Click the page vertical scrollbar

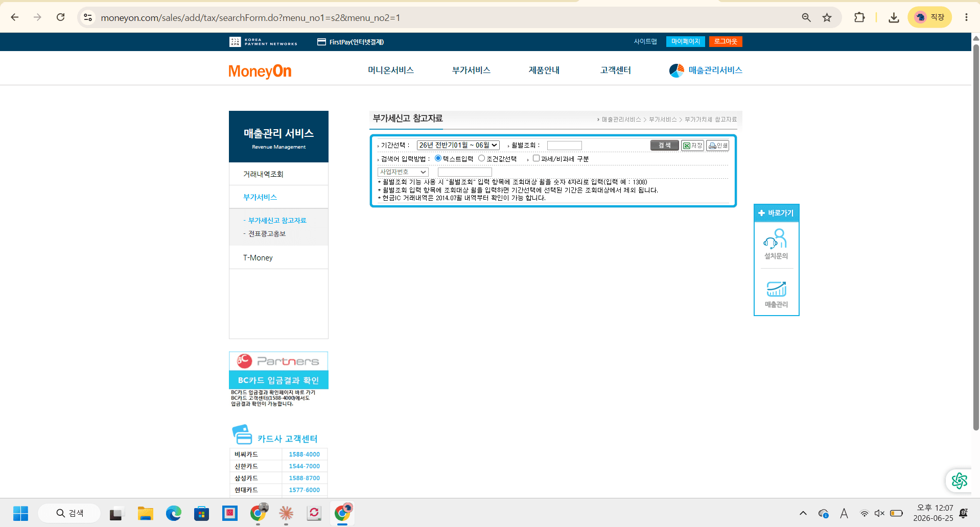[976, 237]
